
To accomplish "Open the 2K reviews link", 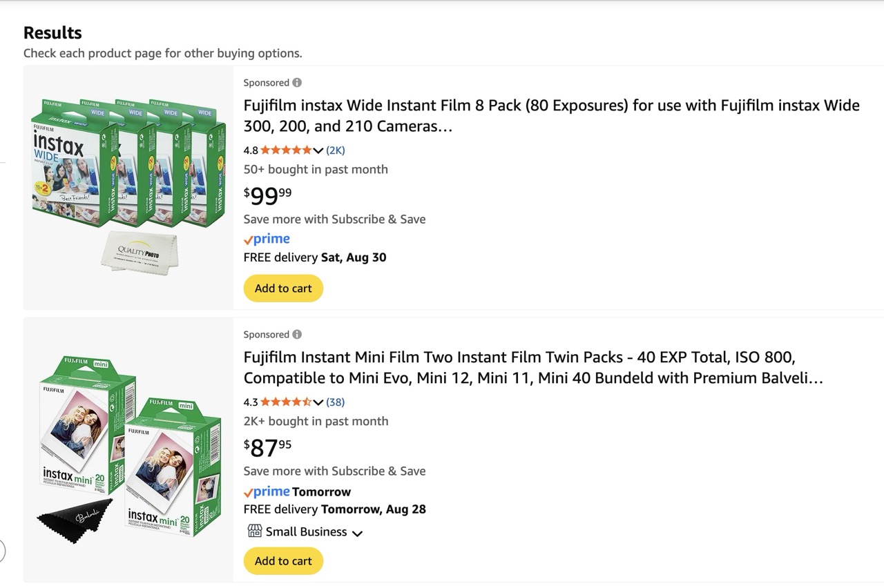I will (336, 150).
